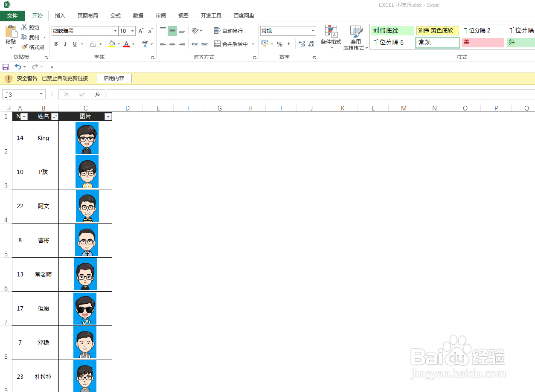Redo the last undone action
The image size is (535, 392).
[35, 67]
